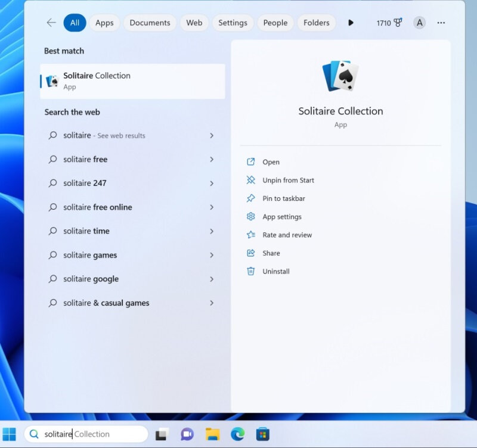This screenshot has width=477, height=448.
Task: Open Solitaire Collection best match result
Action: [x=132, y=81]
